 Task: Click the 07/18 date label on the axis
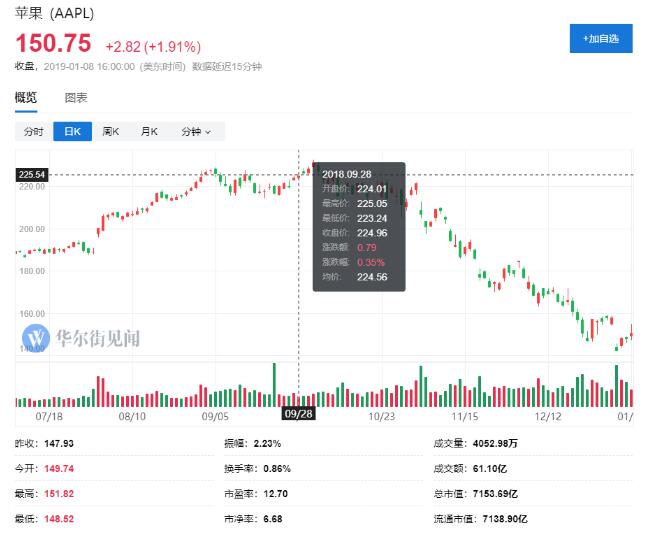coord(49,412)
